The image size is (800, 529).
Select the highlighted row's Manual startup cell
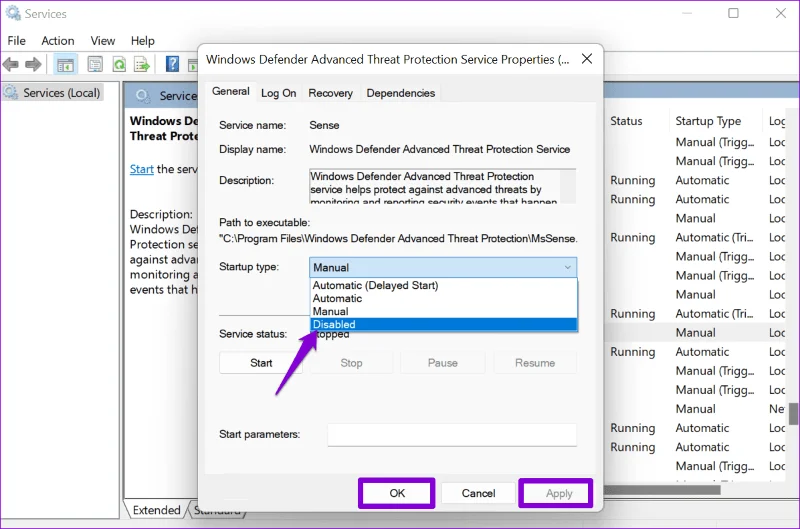[695, 333]
